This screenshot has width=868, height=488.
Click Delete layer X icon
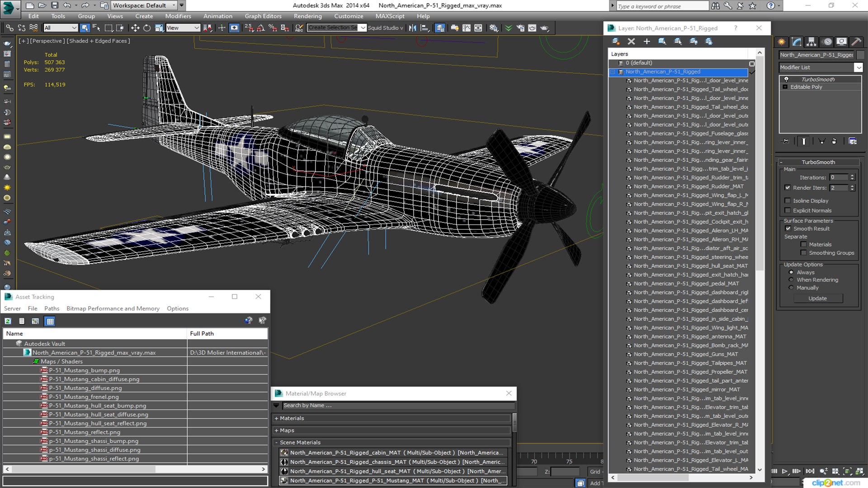pyautogui.click(x=631, y=42)
